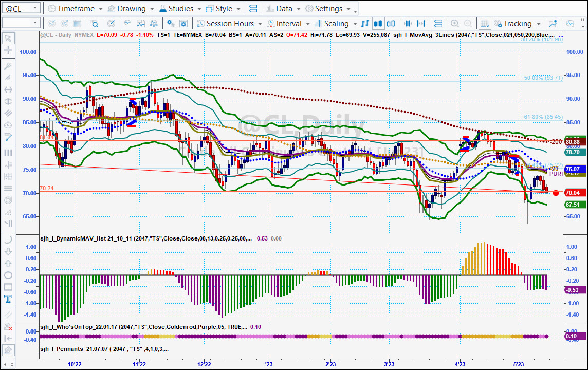
Task: Click the 70.04 last price label
Action: pos(575,193)
